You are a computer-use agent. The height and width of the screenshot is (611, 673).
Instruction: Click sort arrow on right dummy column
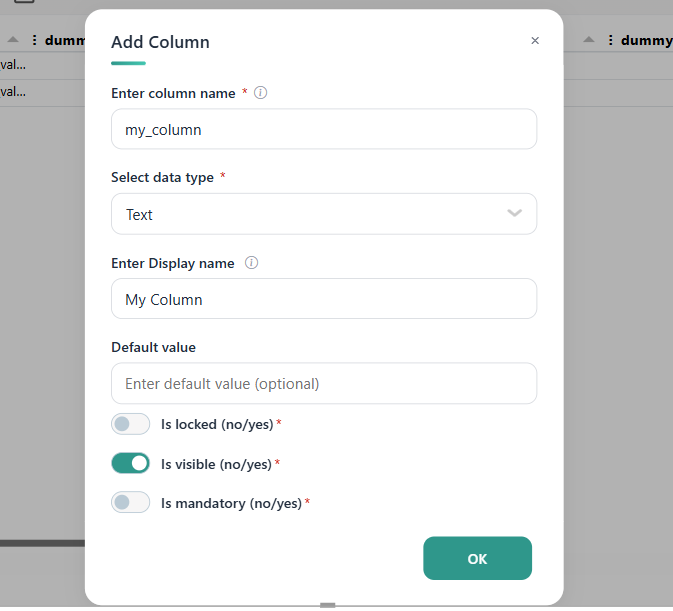(x=589, y=40)
